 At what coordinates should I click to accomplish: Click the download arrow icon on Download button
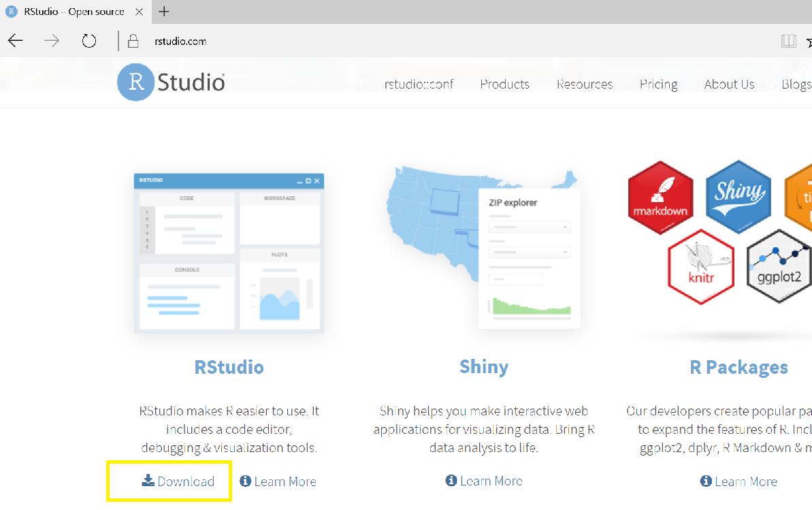coord(147,480)
